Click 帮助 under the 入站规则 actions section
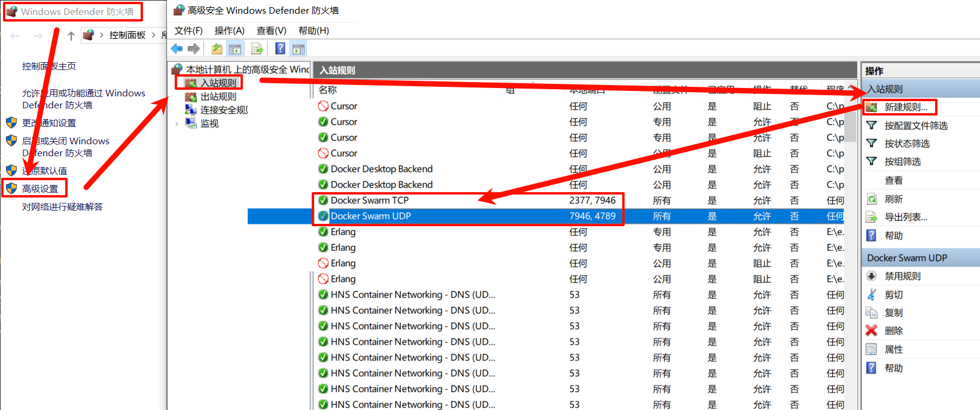This screenshot has width=980, height=410. [x=894, y=236]
